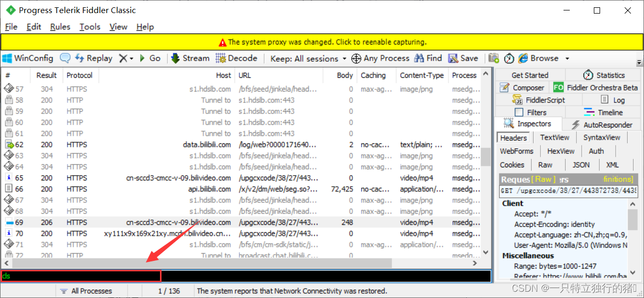Click the comment speech bubble icon
Screen dimensions: 644x298
pos(65,59)
